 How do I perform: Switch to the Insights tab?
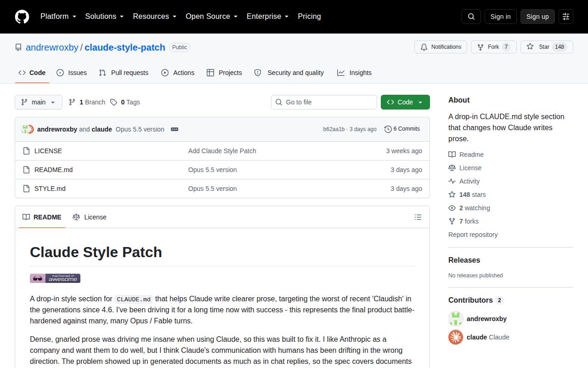(354, 73)
